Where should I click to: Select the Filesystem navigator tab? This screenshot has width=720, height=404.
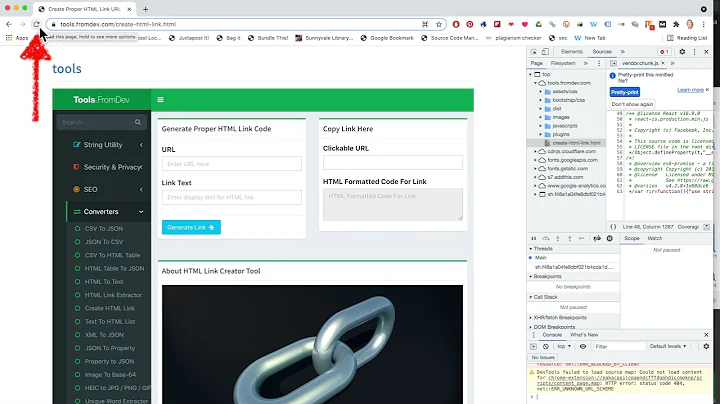tap(563, 63)
